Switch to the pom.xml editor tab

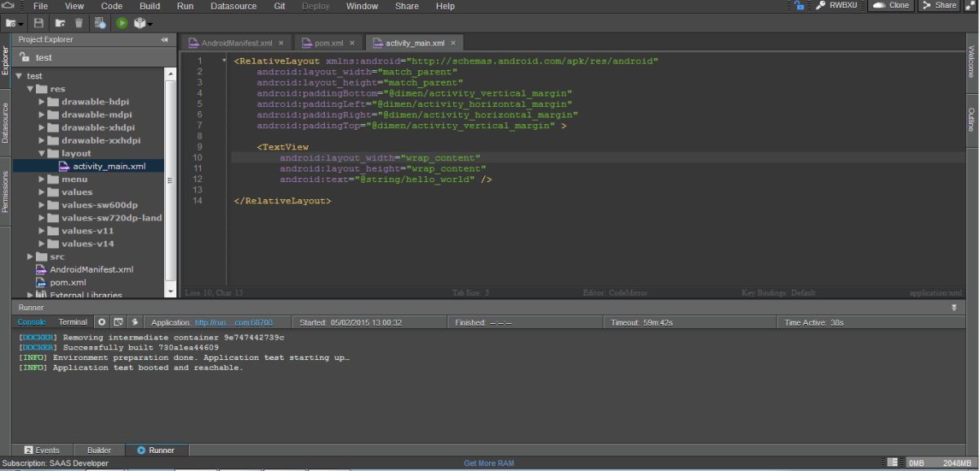[x=328, y=43]
